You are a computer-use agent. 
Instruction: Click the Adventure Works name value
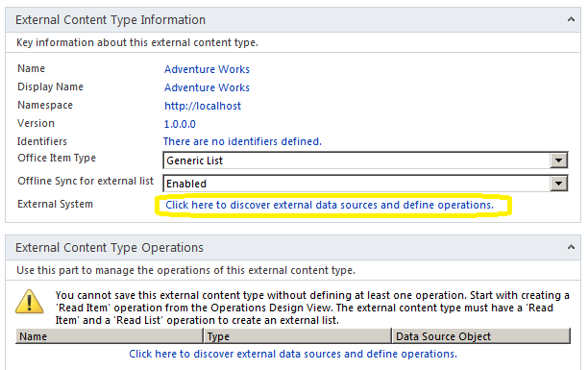(x=207, y=69)
